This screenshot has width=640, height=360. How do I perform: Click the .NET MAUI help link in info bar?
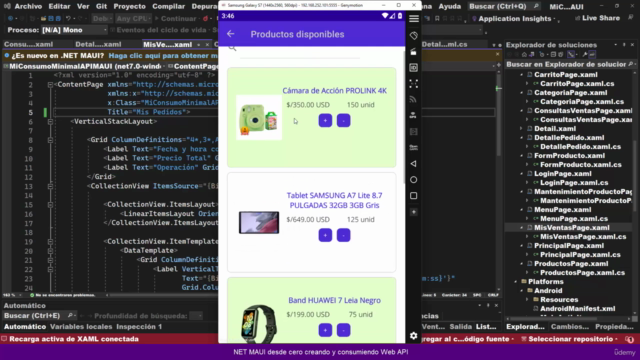click(x=163, y=56)
